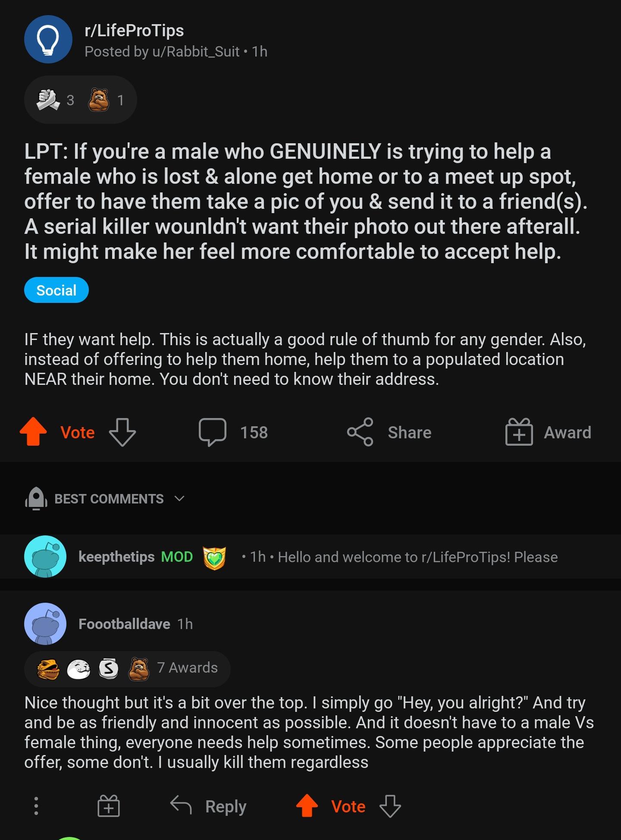View keepthetips user avatar
This screenshot has height=840, width=621.
(x=45, y=557)
